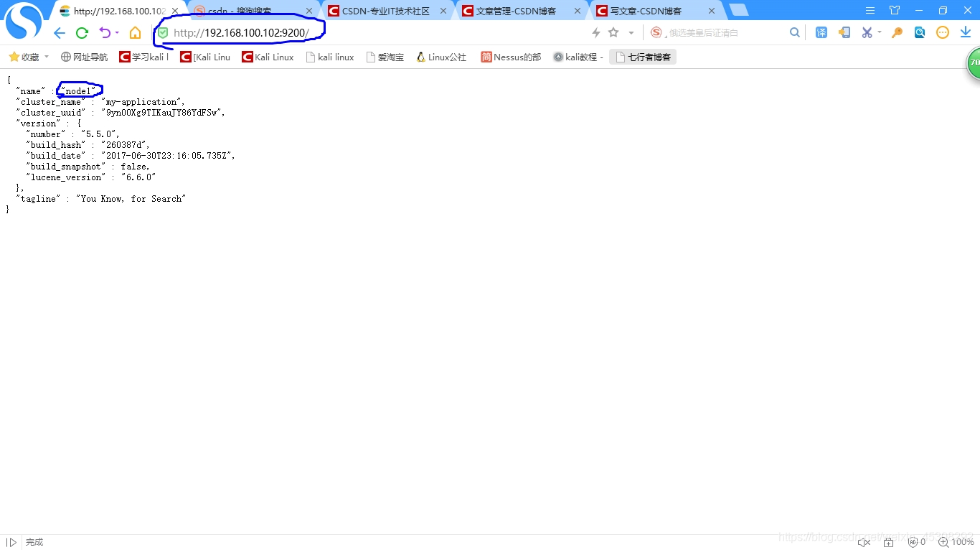Close the CSDN-专业IT技术社区 tab

tap(443, 11)
